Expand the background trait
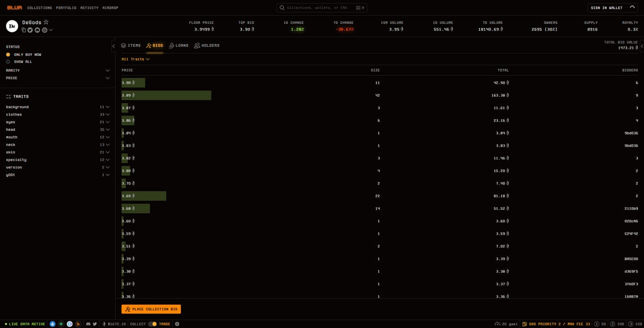644x328 pixels. pyautogui.click(x=58, y=107)
